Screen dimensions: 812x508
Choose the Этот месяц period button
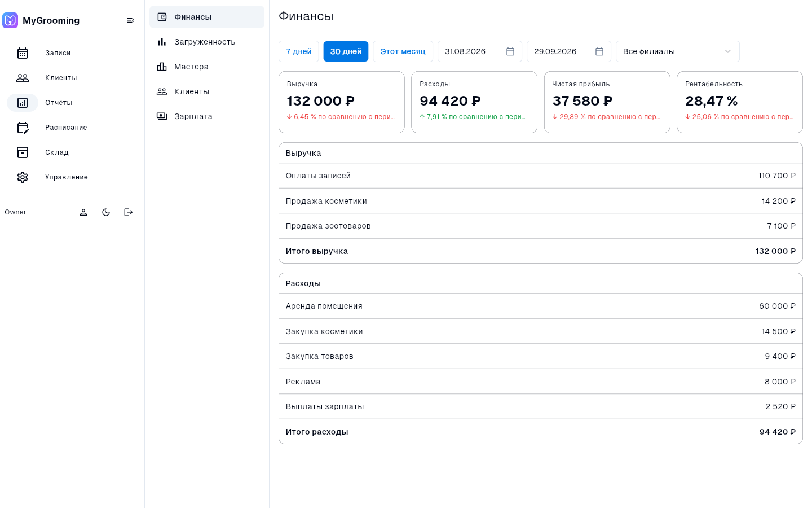[x=403, y=51]
